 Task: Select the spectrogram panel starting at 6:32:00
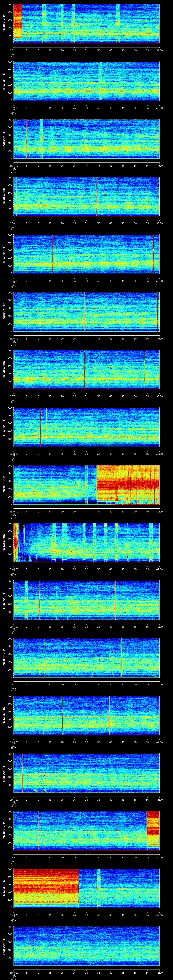tap(86, 81)
